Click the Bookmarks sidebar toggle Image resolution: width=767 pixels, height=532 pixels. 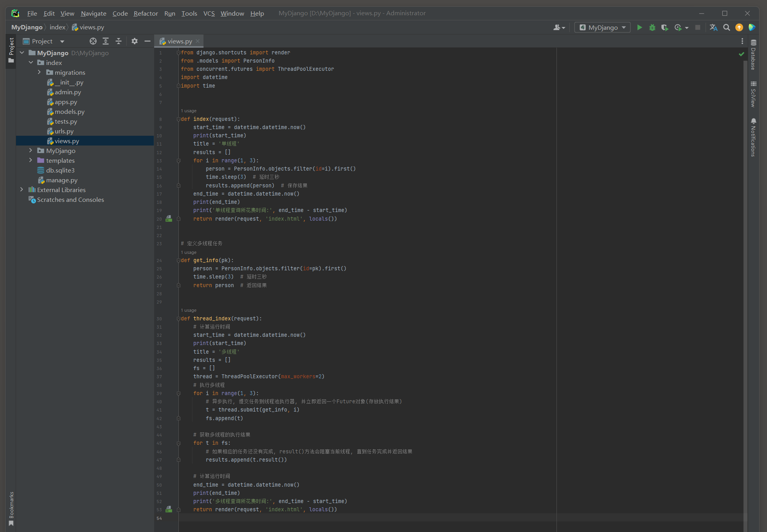coord(11,507)
